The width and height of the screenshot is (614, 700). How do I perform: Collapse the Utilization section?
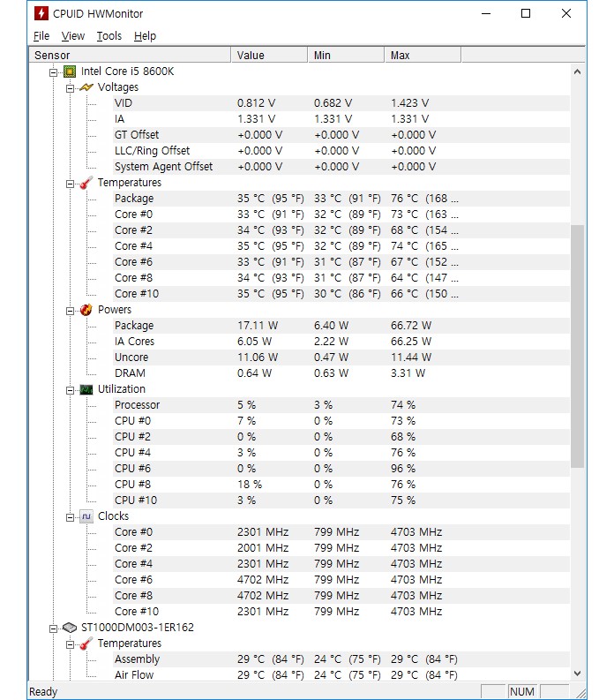click(x=70, y=391)
